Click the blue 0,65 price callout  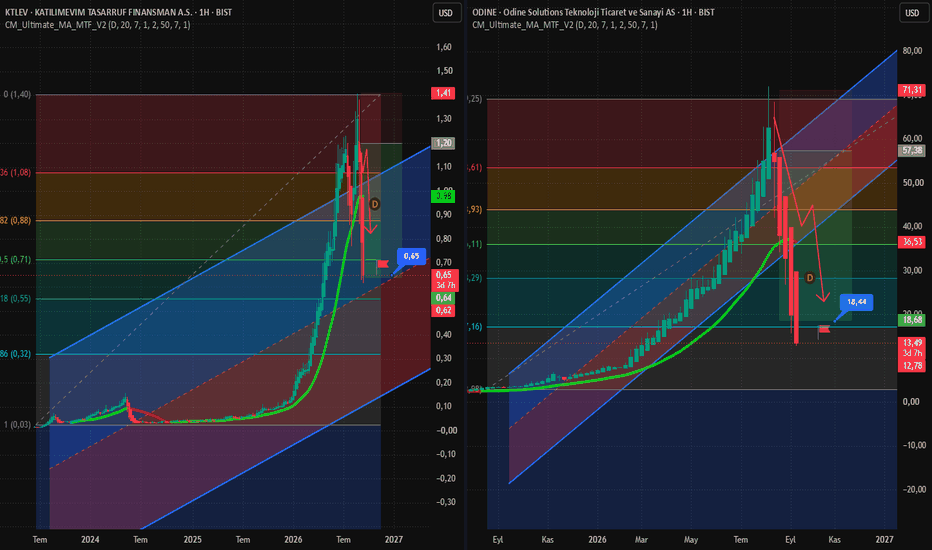click(x=411, y=256)
